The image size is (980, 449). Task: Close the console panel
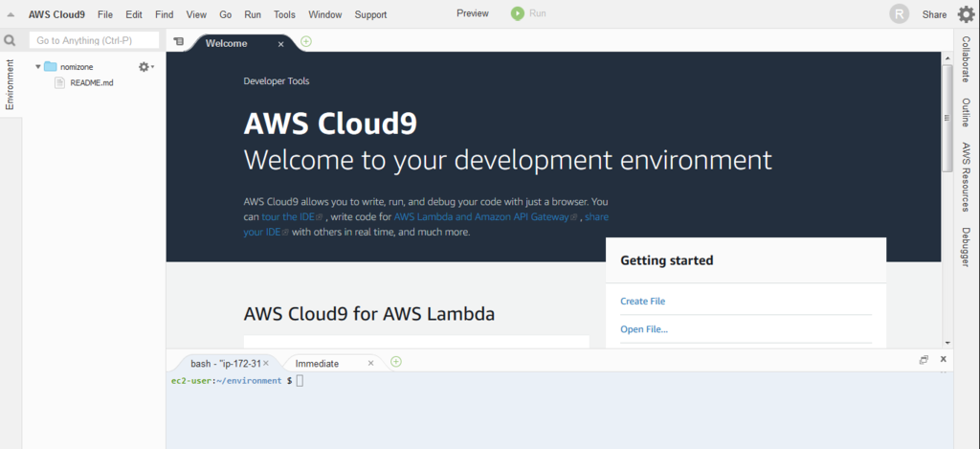pyautogui.click(x=943, y=359)
